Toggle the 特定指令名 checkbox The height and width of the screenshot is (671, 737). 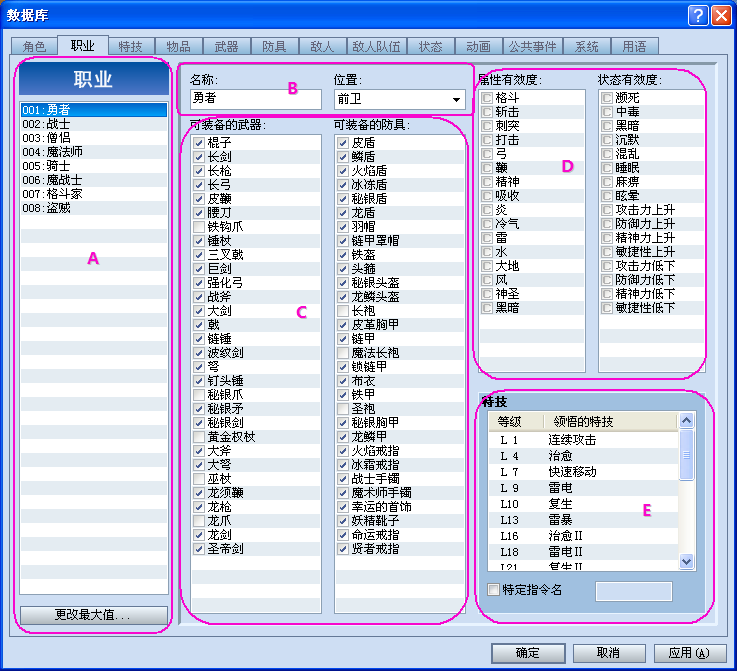(494, 590)
